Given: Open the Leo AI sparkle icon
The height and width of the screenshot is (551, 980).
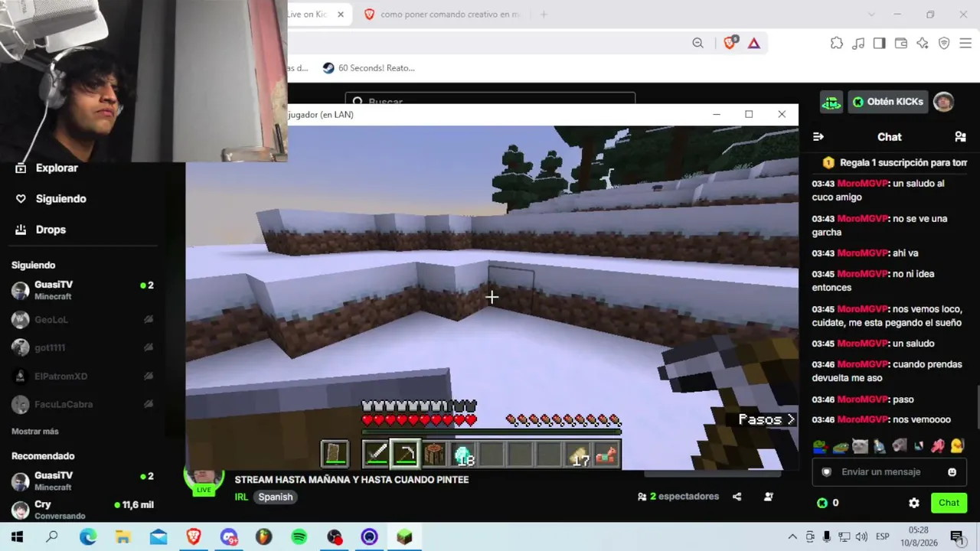Looking at the screenshot, I should [923, 44].
